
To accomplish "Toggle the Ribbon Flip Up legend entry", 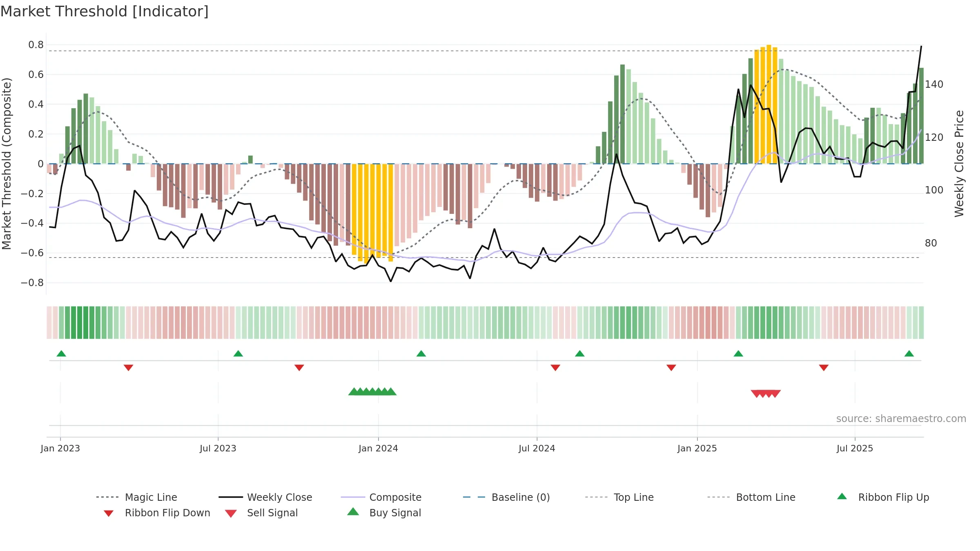I will [883, 497].
